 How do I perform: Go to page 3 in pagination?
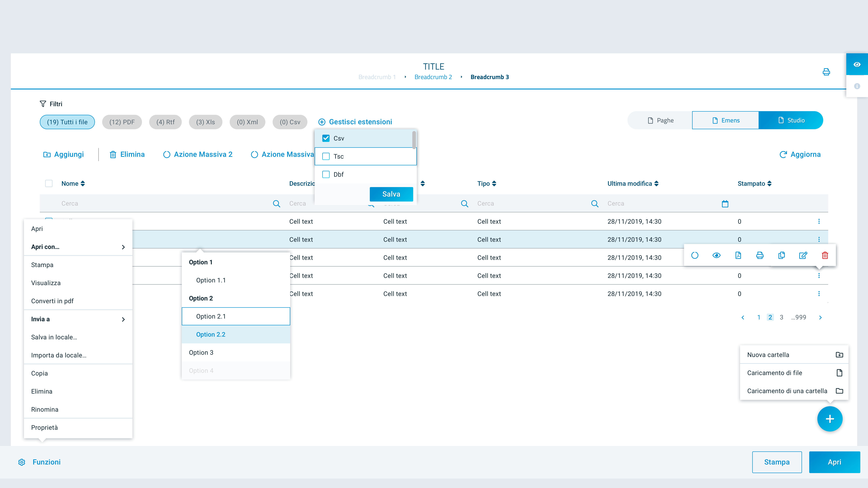coord(781,317)
